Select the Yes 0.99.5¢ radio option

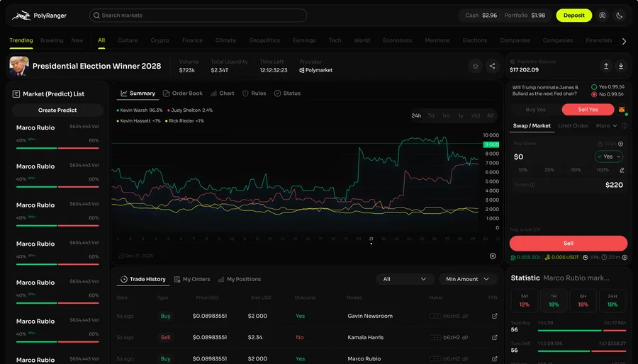click(x=594, y=87)
